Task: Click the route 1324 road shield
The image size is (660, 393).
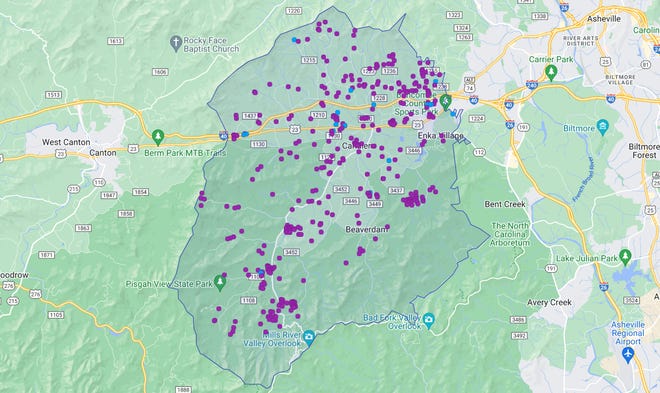Action: (462, 28)
